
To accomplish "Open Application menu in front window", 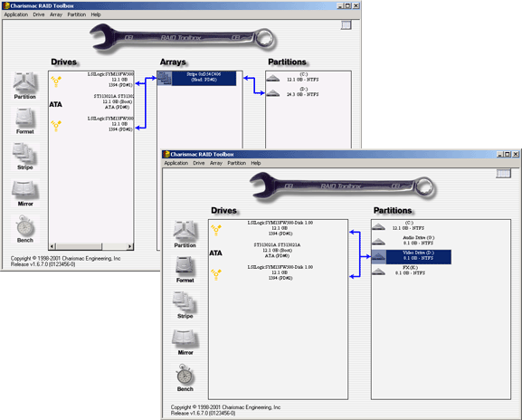I will click(x=176, y=163).
